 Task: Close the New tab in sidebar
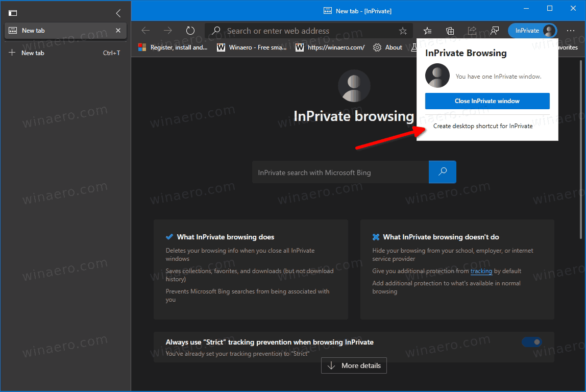click(118, 31)
